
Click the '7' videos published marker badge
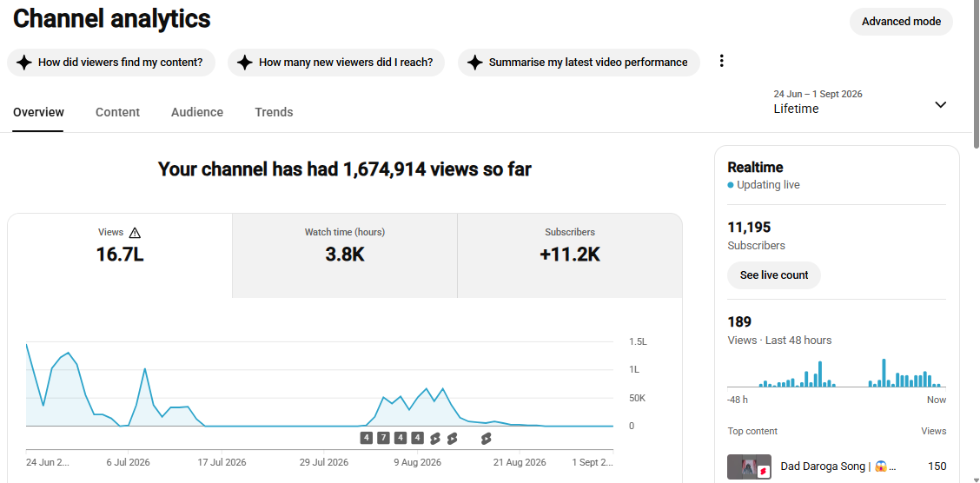point(383,438)
